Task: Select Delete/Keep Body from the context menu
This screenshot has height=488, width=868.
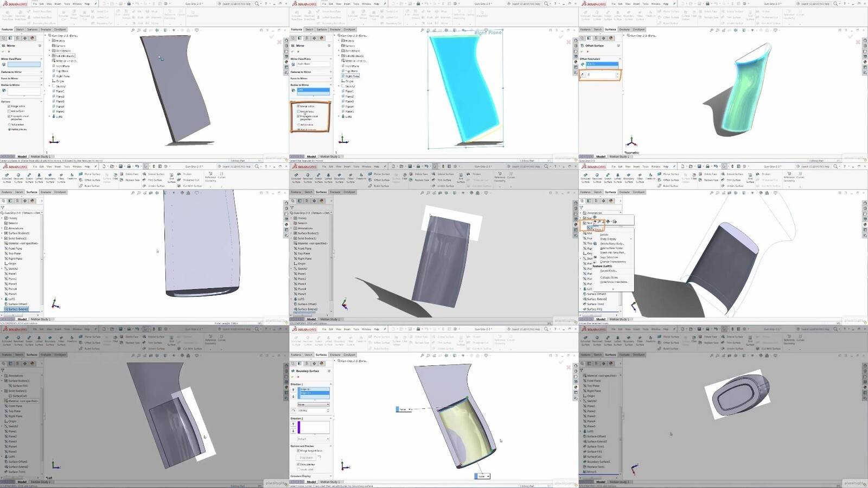Action: 611,243
